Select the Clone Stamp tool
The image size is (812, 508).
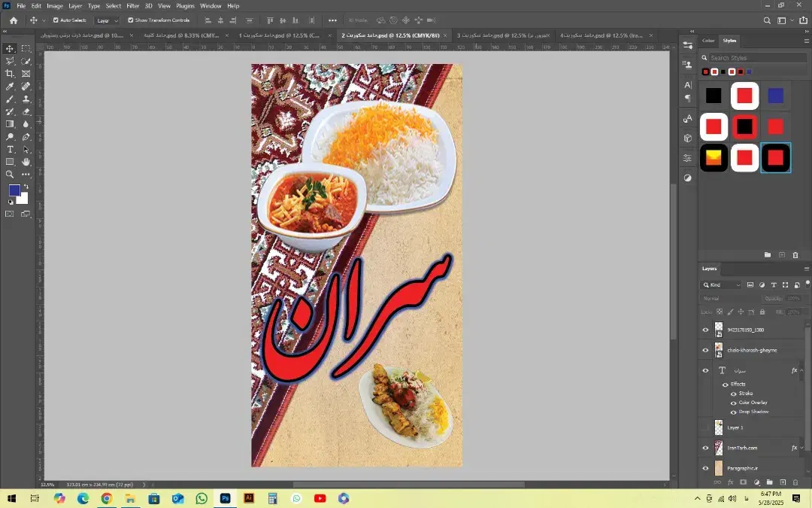26,99
